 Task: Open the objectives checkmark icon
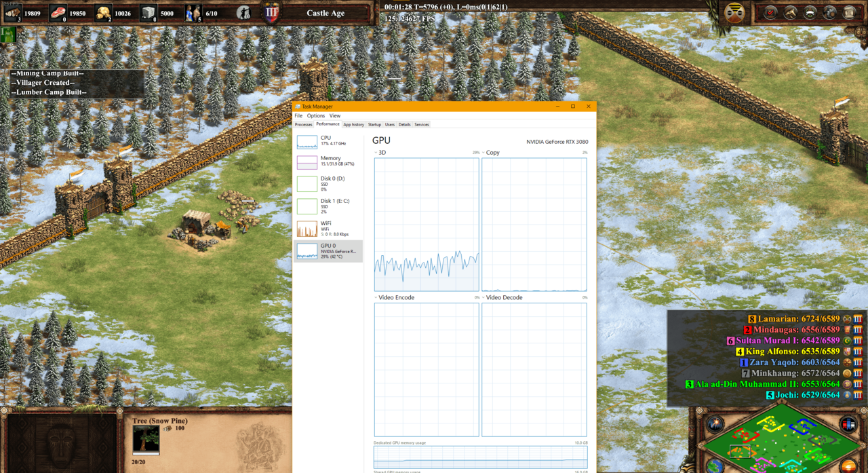click(770, 12)
